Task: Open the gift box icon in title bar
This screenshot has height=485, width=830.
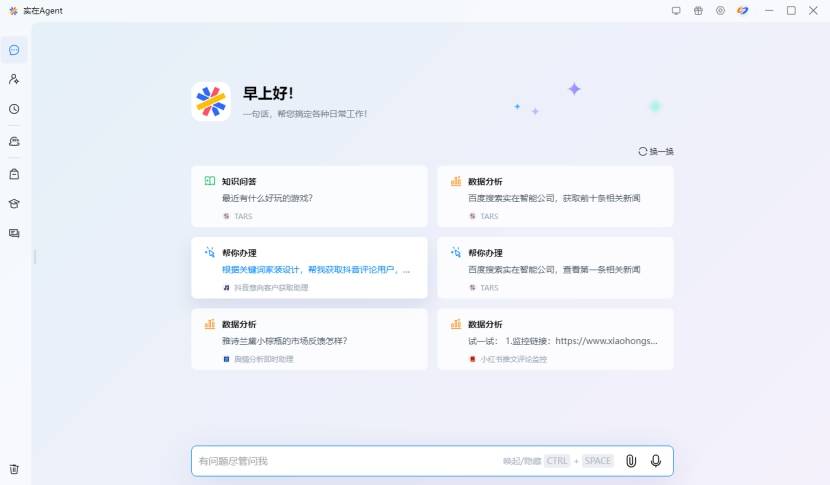Action: 698,11
